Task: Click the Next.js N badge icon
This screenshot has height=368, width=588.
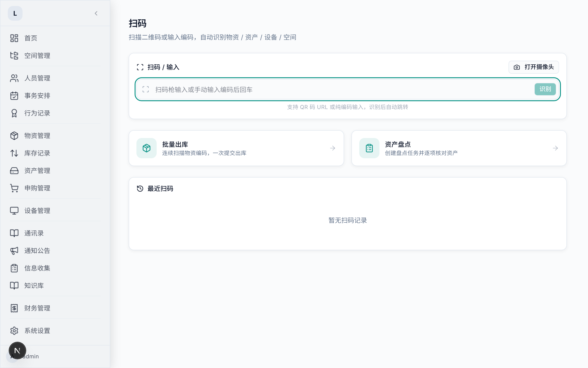Action: [17, 351]
